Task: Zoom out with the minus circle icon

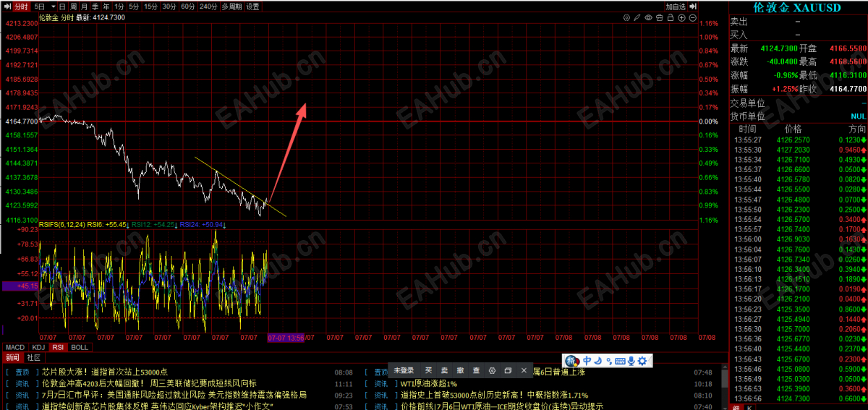Action: [x=693, y=17]
